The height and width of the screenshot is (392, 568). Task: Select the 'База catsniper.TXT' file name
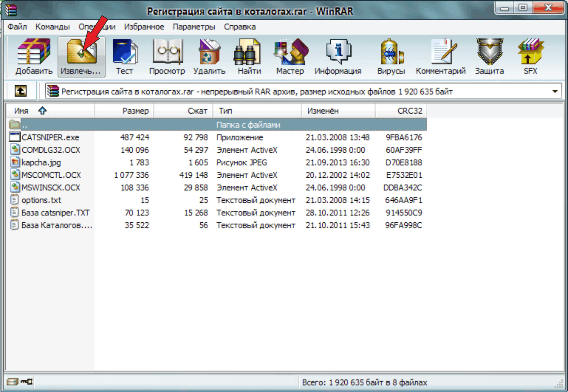point(56,212)
